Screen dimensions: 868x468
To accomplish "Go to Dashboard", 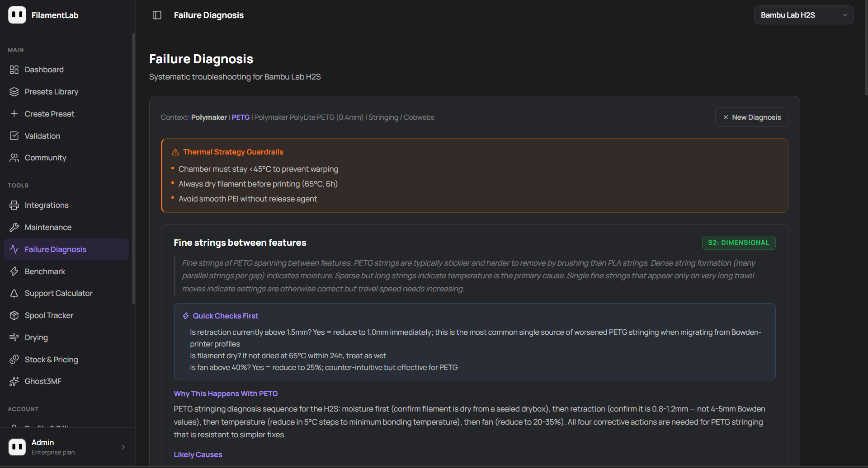I will tap(66, 70).
